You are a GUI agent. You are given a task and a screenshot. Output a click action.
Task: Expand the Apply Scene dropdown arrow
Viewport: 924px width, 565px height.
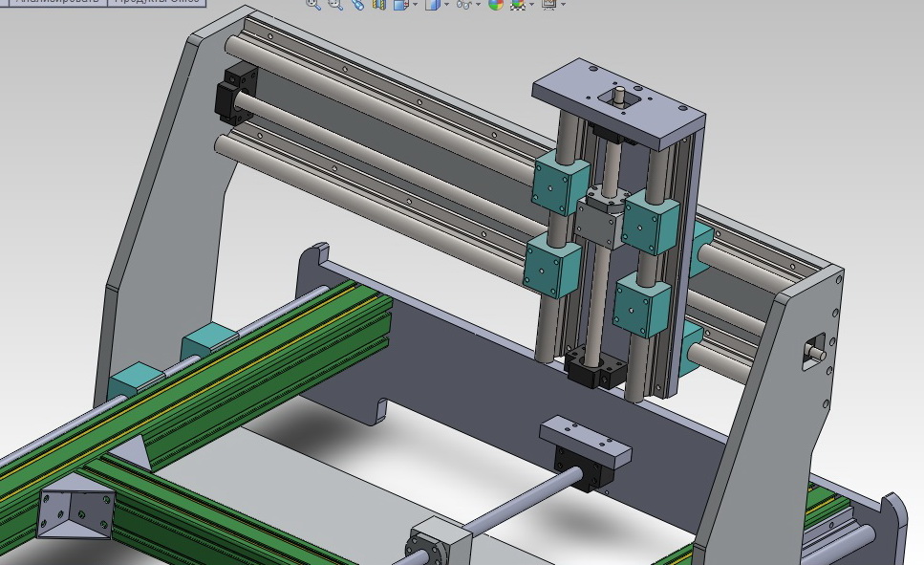tap(532, 5)
